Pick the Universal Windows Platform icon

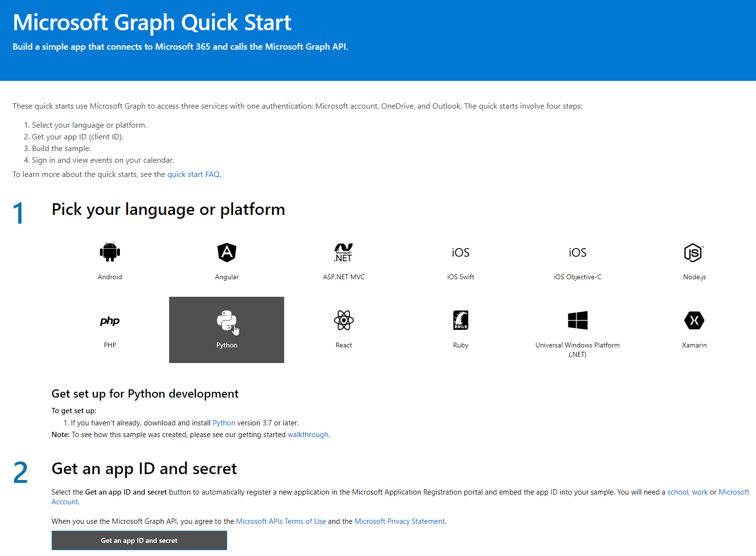pyautogui.click(x=578, y=321)
